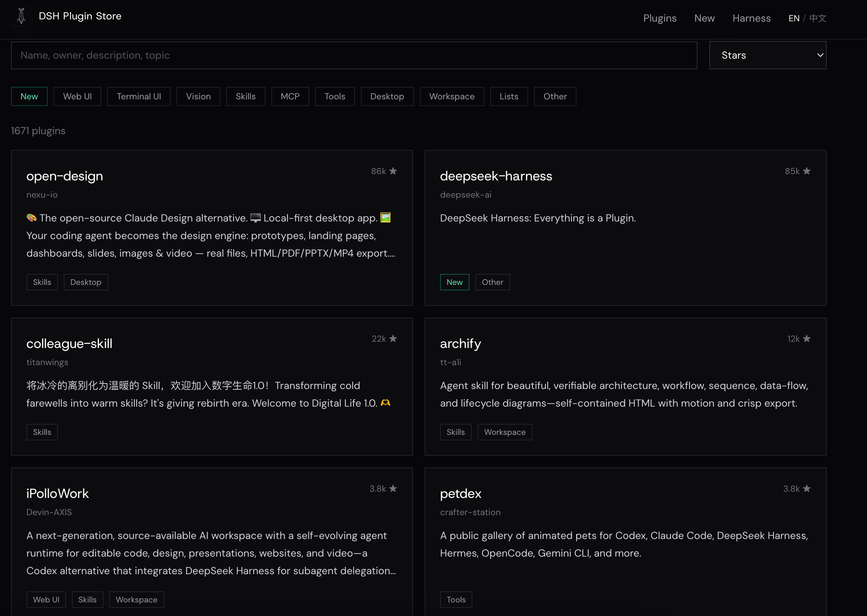Click the nexu-io owner name
Screen dimensions: 867x616
[x=42, y=195]
